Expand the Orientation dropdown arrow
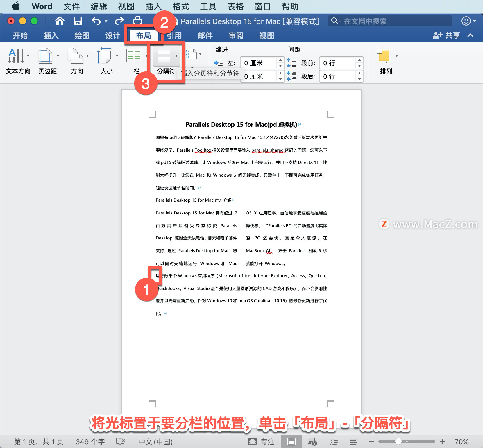Viewport: 483px width, 448px height. coord(87,55)
